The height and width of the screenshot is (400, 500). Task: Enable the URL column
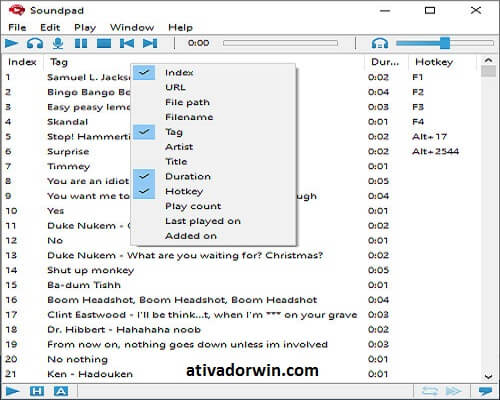click(x=213, y=87)
